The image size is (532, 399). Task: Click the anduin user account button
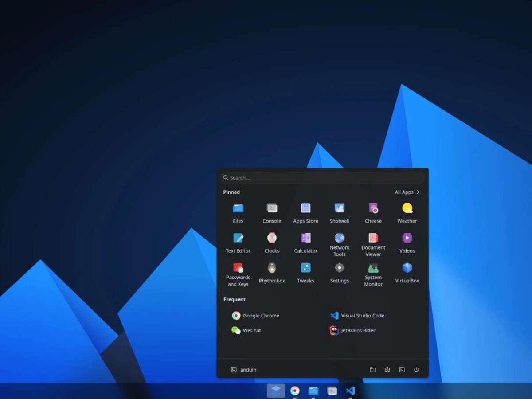243,370
